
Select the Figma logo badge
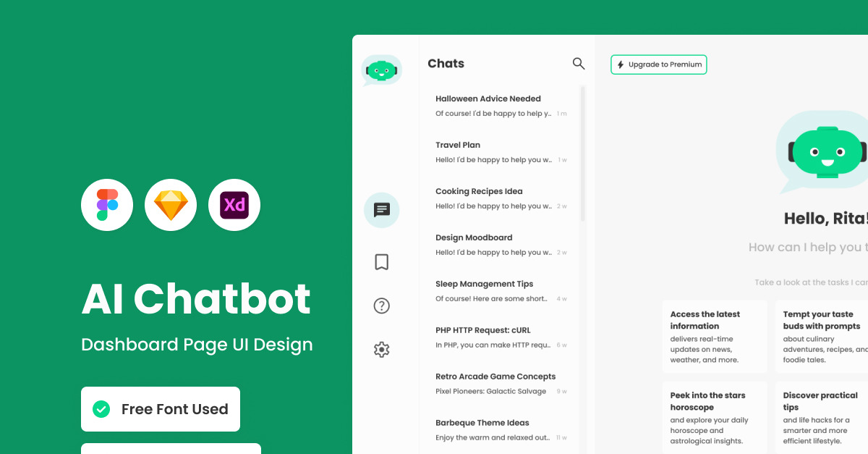(107, 205)
